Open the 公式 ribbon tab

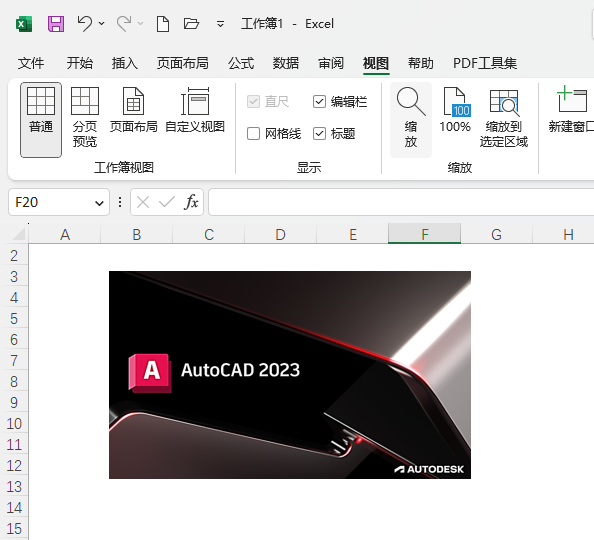click(241, 63)
